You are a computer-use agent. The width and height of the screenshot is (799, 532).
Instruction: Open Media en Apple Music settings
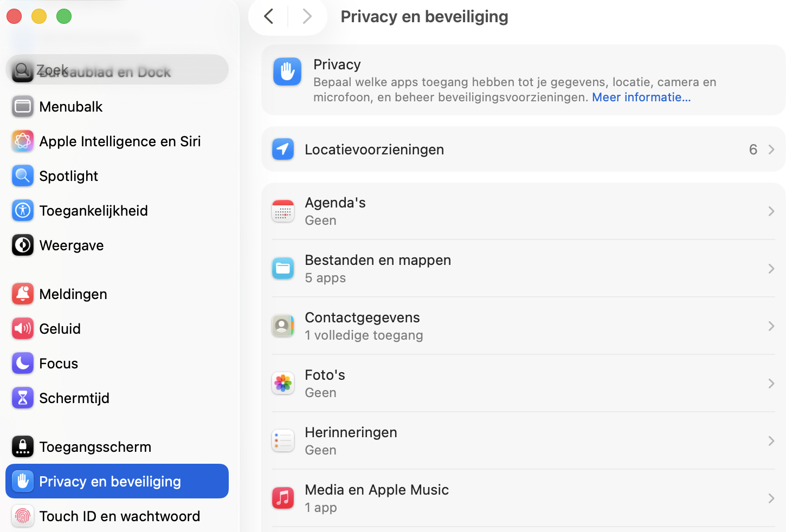coord(771,498)
